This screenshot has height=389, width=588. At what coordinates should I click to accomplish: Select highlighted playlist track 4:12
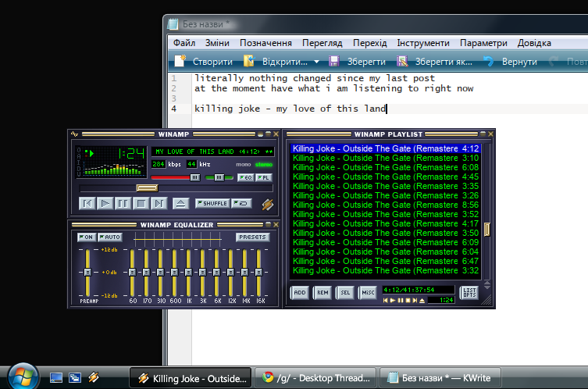tap(386, 148)
